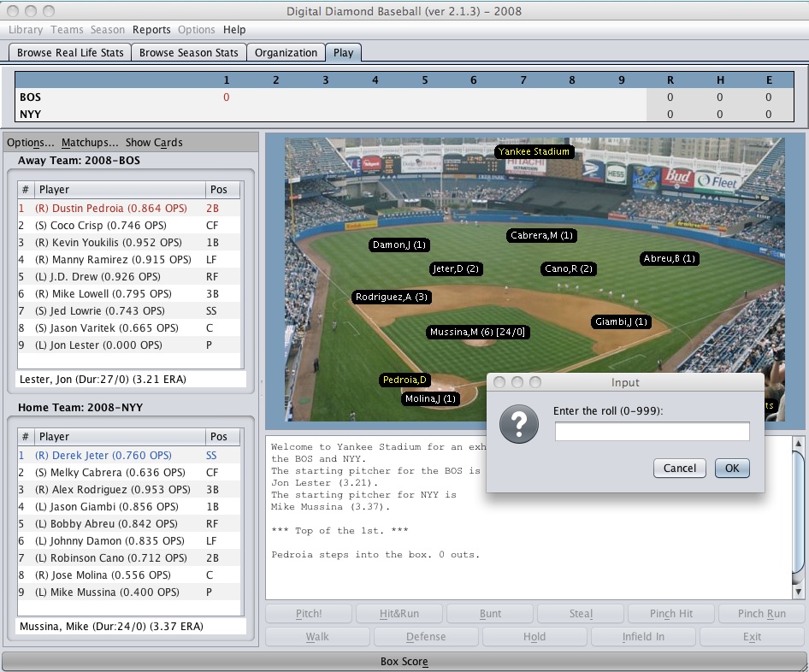The width and height of the screenshot is (809, 672).
Task: Switch to Organization tab
Action: coord(286,53)
